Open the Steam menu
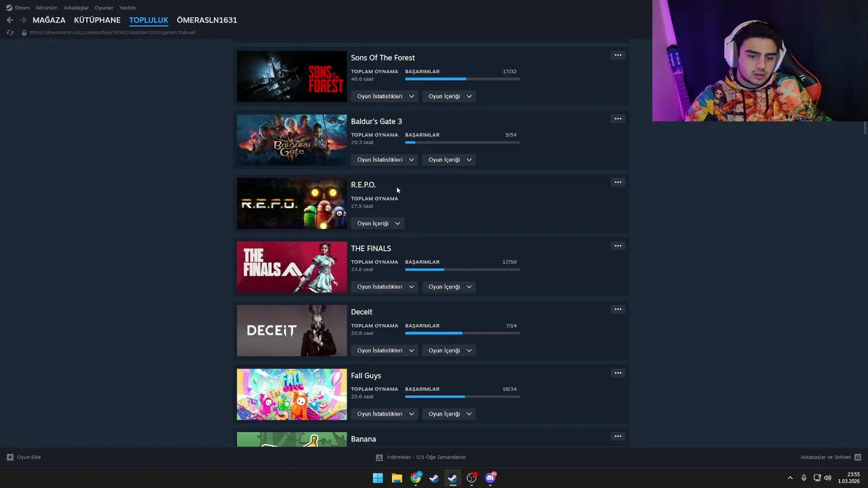Image resolution: width=868 pixels, height=488 pixels. pyautogui.click(x=22, y=7)
